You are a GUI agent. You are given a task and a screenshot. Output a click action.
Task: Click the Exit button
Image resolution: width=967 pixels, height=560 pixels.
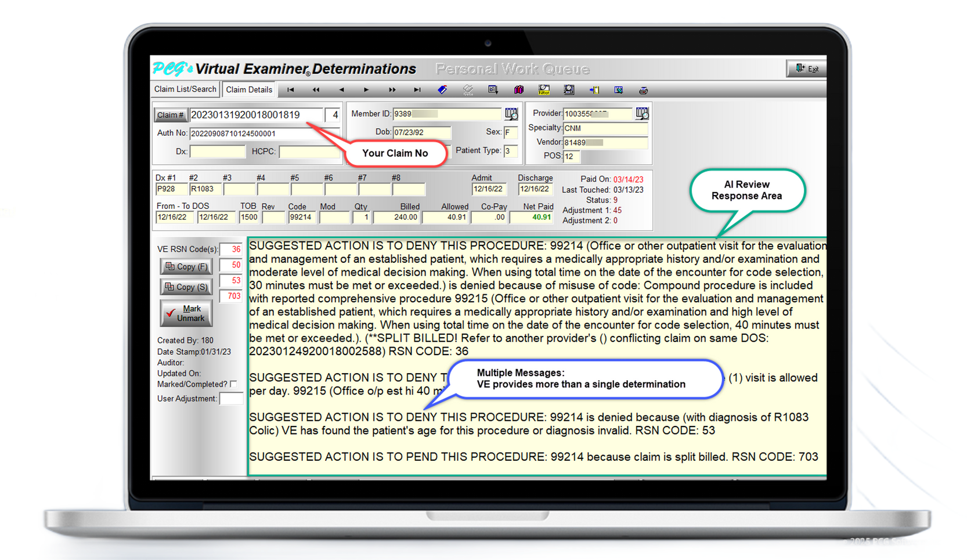[x=806, y=68]
